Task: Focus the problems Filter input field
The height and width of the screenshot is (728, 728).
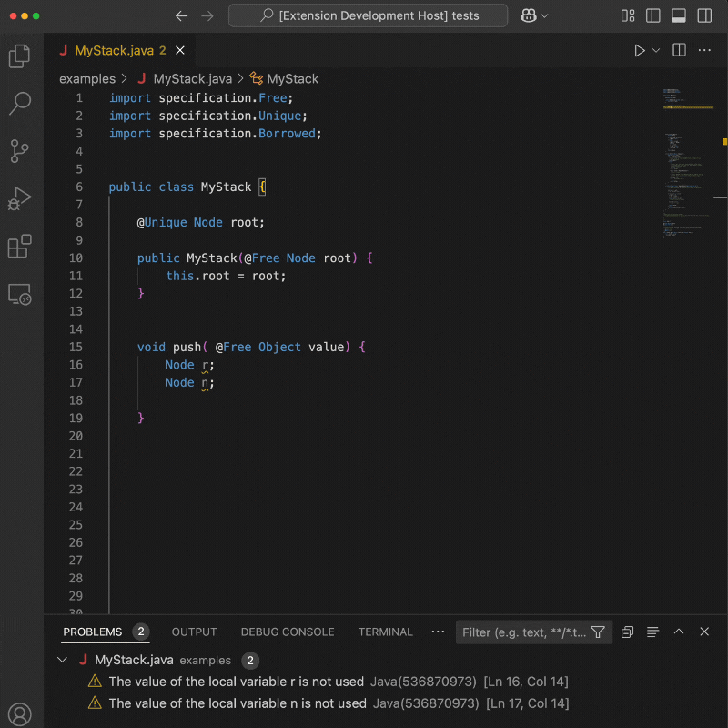Action: pos(524,632)
